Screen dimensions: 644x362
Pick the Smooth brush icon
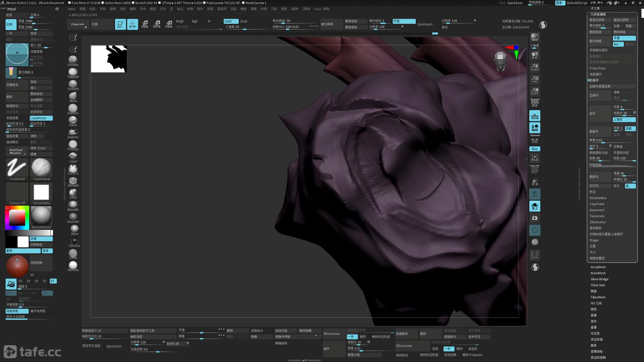[73, 84]
